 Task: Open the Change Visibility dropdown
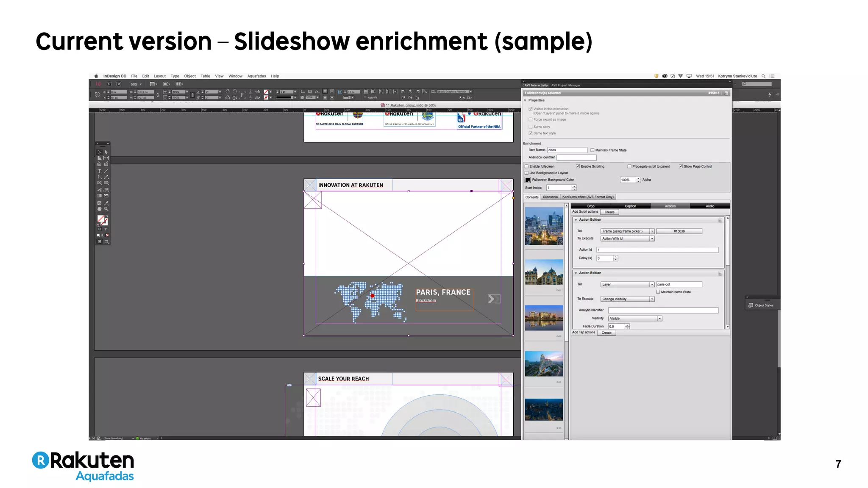point(627,299)
